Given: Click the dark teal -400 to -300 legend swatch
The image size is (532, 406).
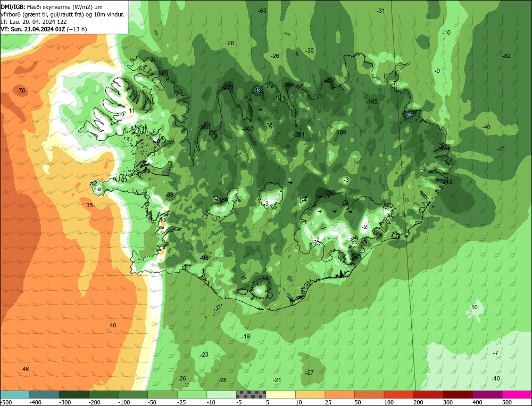Looking at the screenshot, I should (45, 394).
